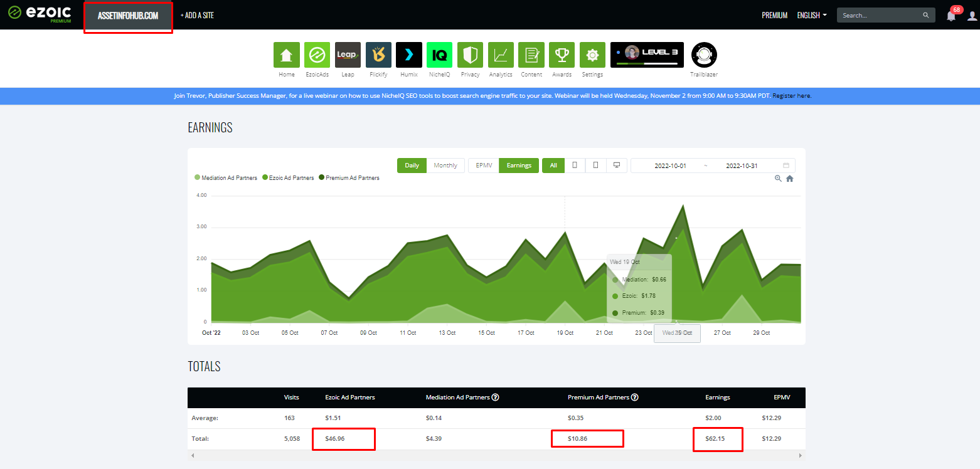Show EPMV in the chart
The height and width of the screenshot is (469, 980).
pyautogui.click(x=484, y=166)
